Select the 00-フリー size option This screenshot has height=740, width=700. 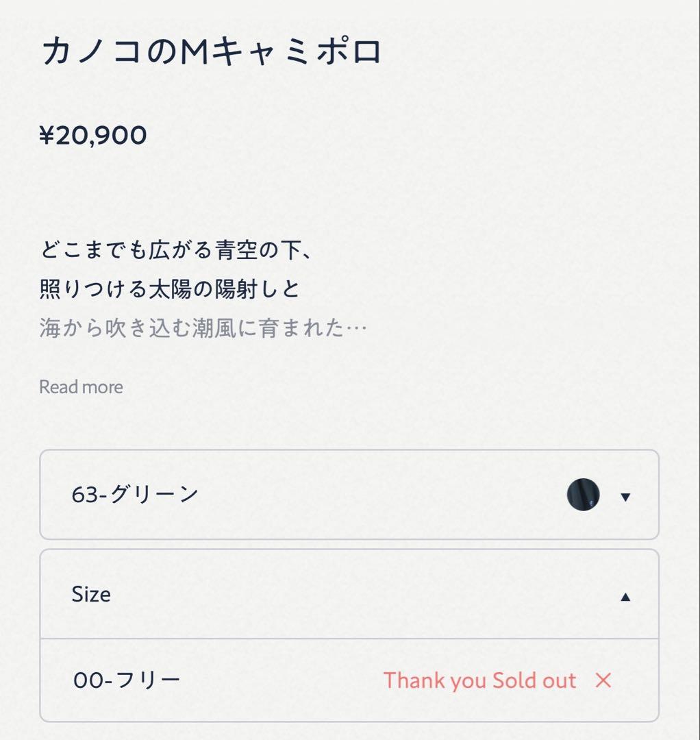point(127,680)
